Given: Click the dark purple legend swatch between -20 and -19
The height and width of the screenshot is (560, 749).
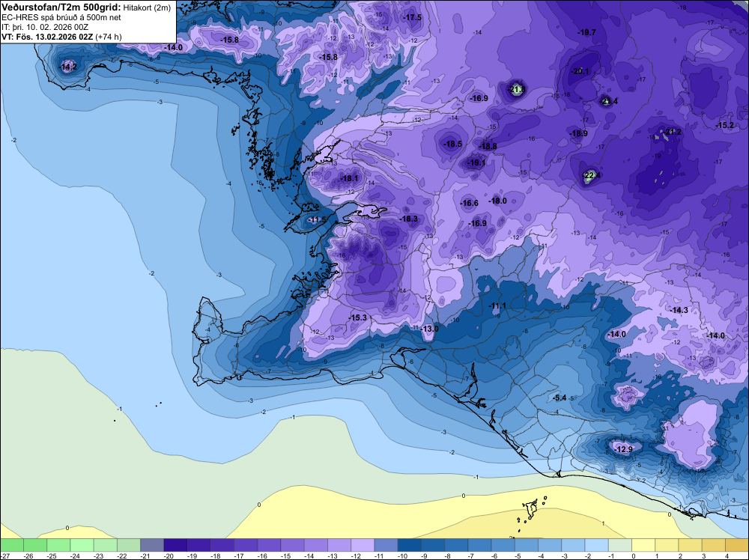Looking at the screenshot, I should coord(176,545).
